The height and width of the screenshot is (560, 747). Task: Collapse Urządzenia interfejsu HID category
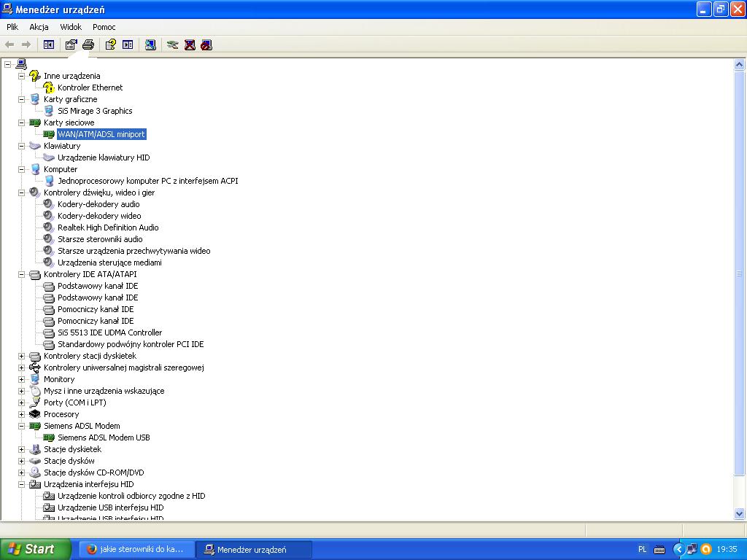(21, 484)
